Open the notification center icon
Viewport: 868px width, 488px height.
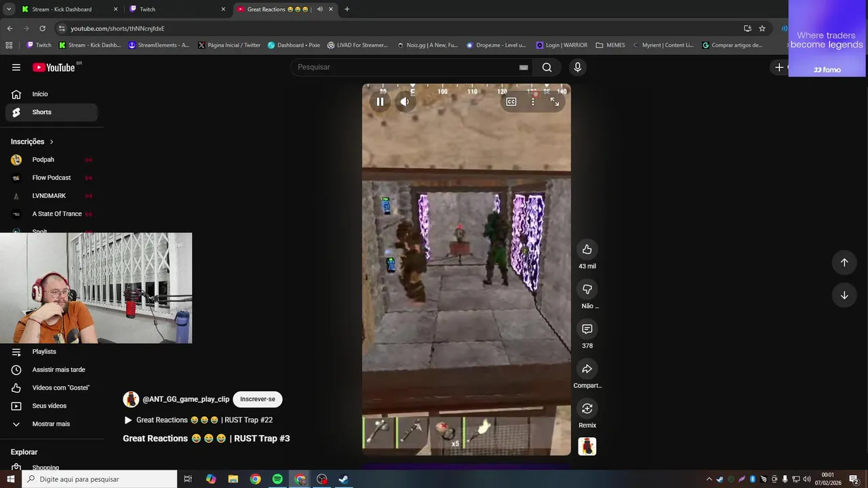point(854,479)
